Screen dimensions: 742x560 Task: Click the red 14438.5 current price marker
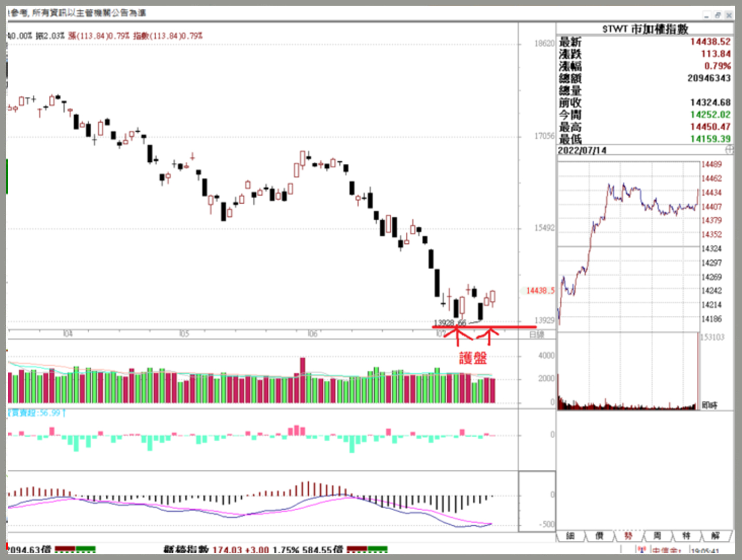pos(540,291)
